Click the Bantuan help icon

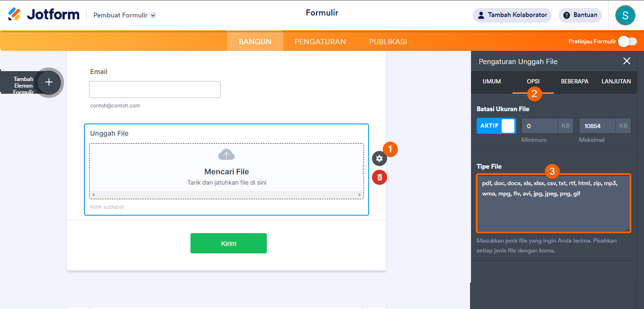pos(566,15)
